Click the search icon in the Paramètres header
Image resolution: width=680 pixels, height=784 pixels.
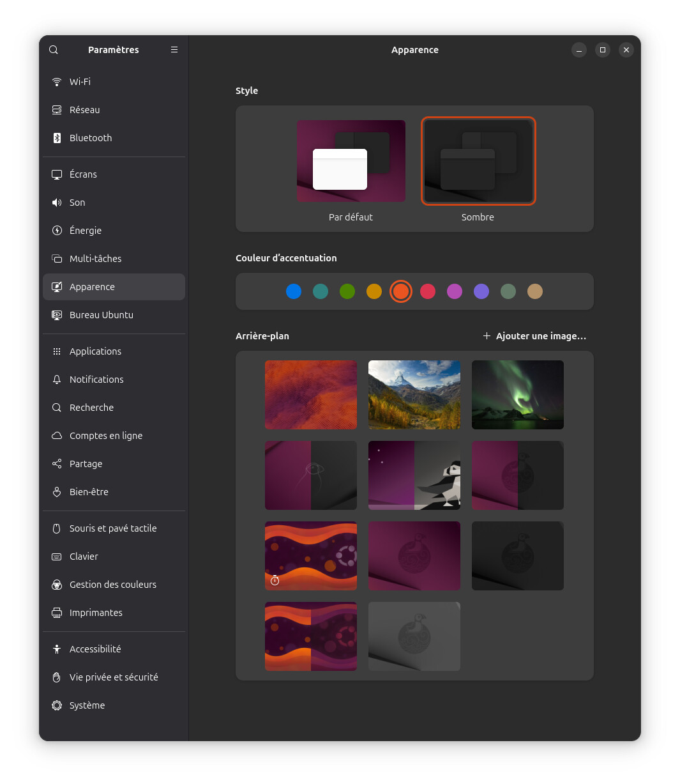pyautogui.click(x=54, y=50)
